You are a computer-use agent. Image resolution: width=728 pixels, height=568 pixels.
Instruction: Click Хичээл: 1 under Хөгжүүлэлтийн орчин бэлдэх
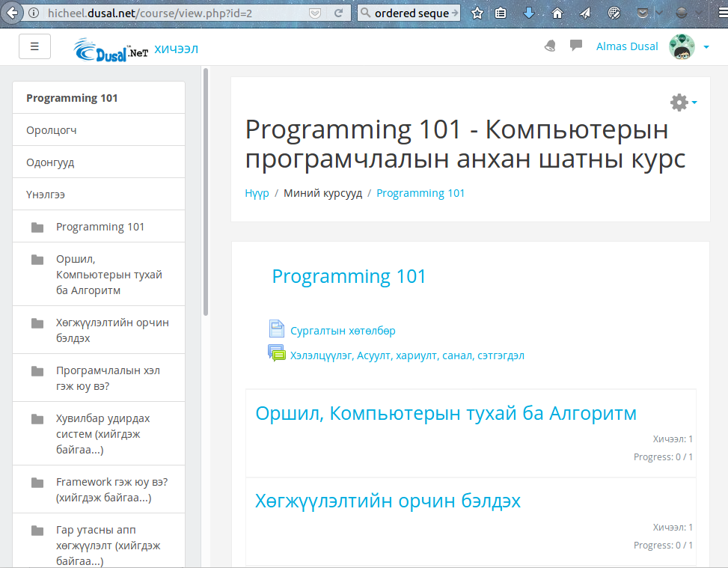[673, 527]
